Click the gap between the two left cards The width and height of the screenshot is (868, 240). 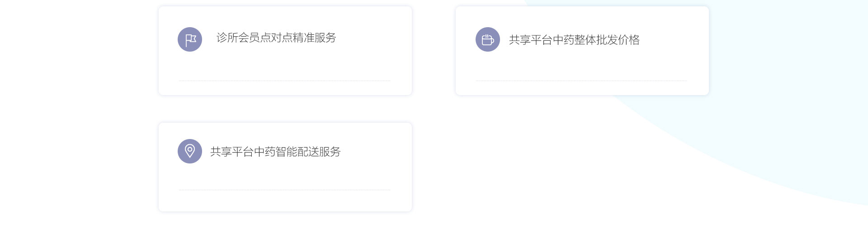pos(285,109)
